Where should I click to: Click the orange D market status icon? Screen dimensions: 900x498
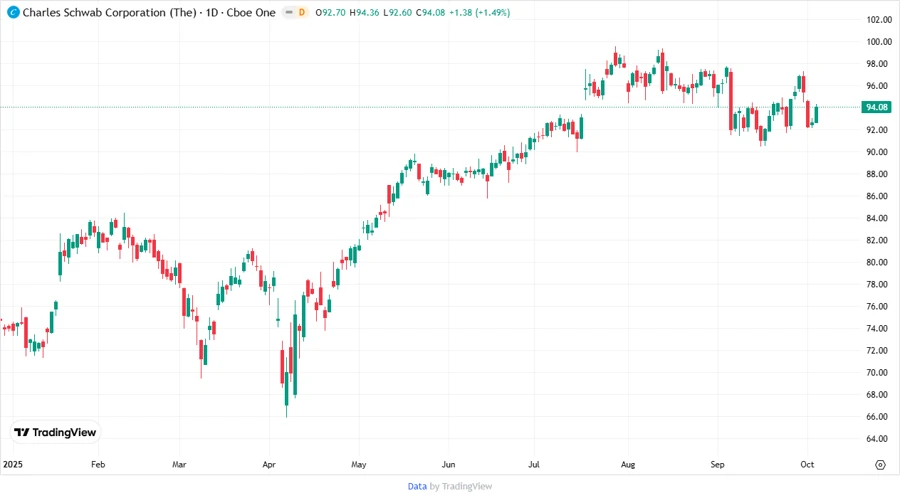tap(302, 12)
